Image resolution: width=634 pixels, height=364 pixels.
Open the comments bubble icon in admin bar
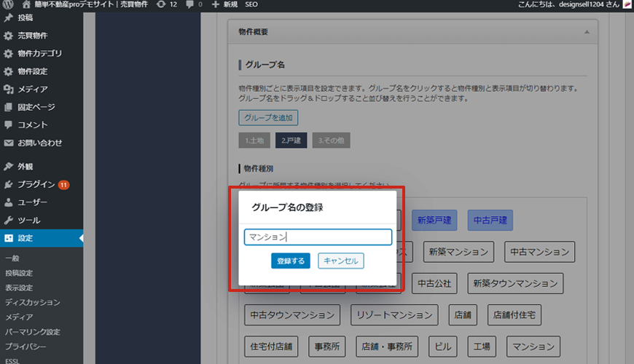tap(191, 4)
